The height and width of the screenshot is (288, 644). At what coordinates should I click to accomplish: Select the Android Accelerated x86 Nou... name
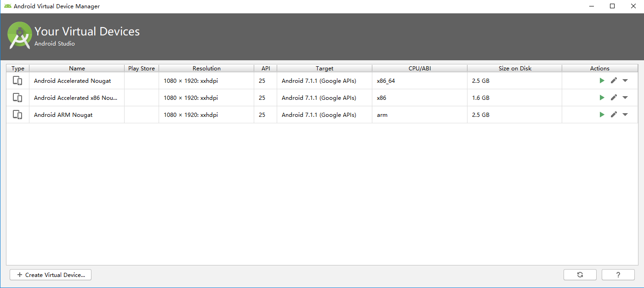pyautogui.click(x=76, y=98)
